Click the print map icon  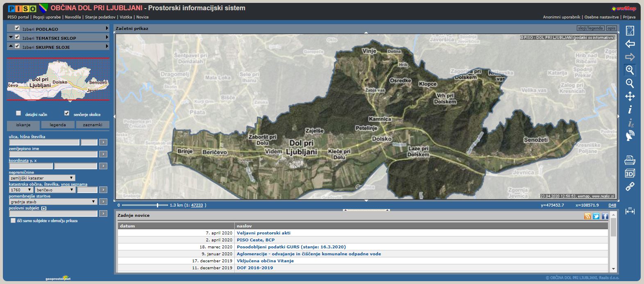coord(630,160)
